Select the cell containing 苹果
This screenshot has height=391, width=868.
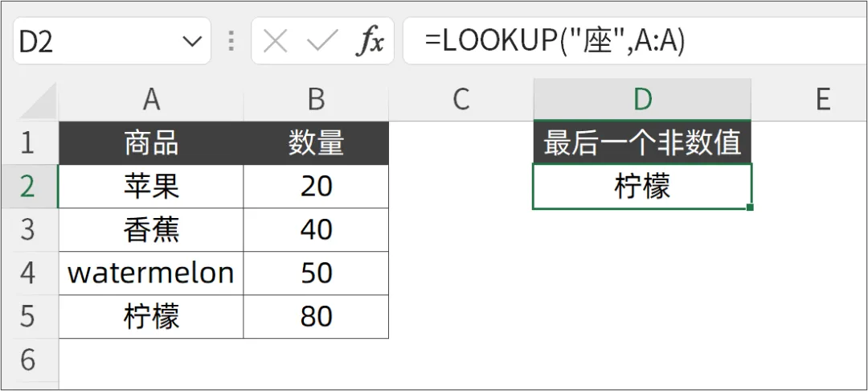151,187
